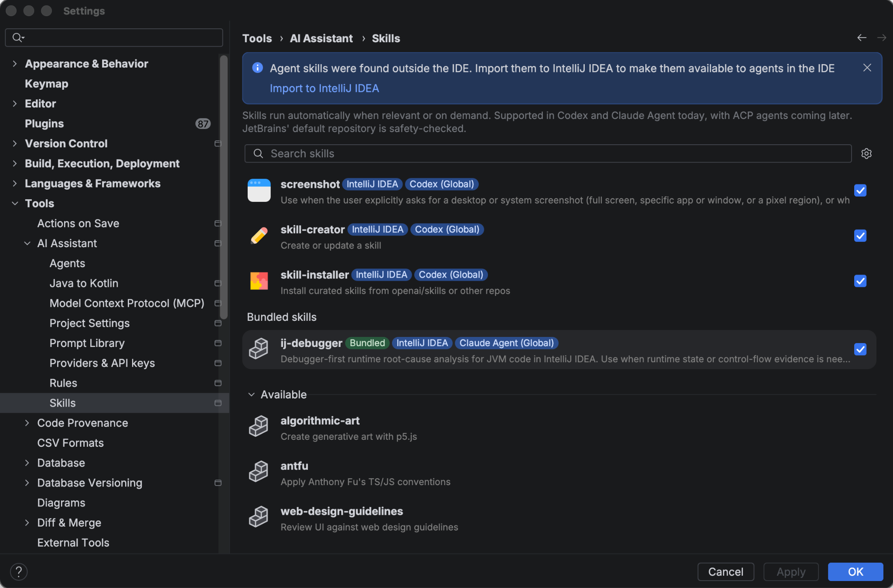Click AI Assistant in the breadcrumb
Image resolution: width=893 pixels, height=588 pixels.
[321, 38]
